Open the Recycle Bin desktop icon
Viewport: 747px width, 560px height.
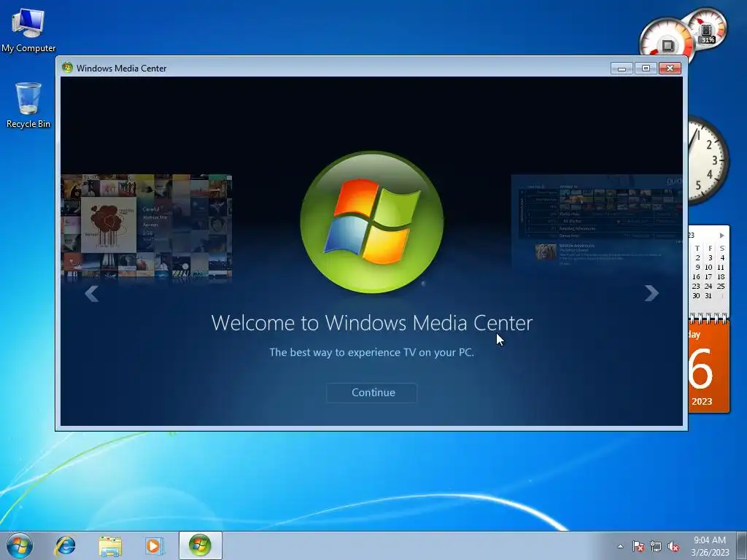coord(28,105)
